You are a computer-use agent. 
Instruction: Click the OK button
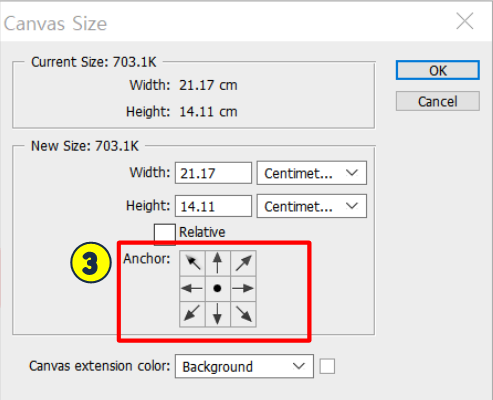click(438, 70)
